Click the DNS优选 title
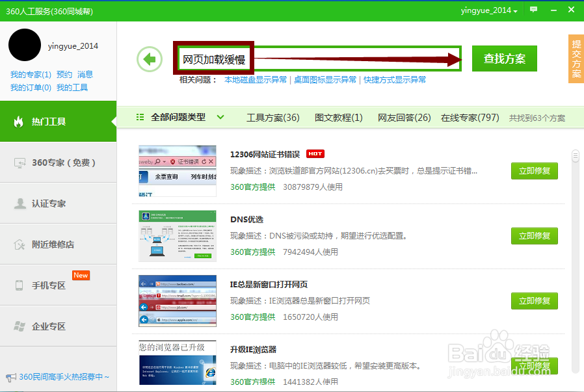The height and width of the screenshot is (392, 584). click(246, 219)
